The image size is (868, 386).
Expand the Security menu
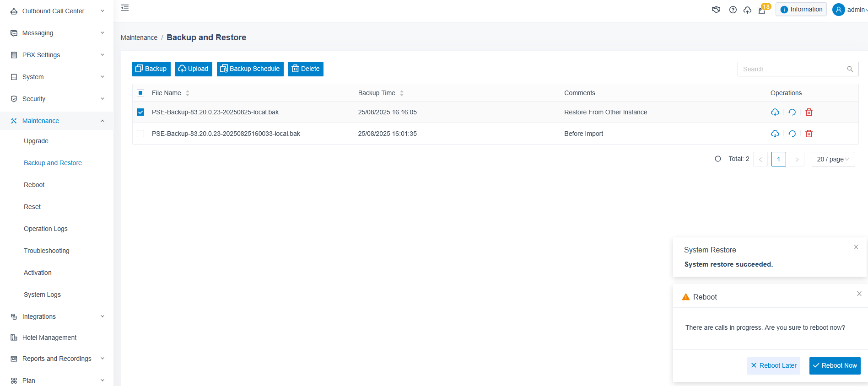[x=57, y=99]
